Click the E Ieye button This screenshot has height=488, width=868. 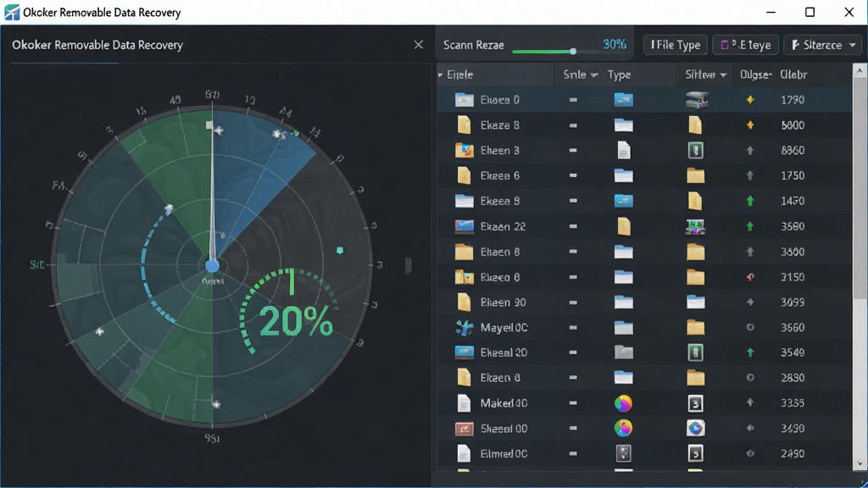[x=746, y=45]
